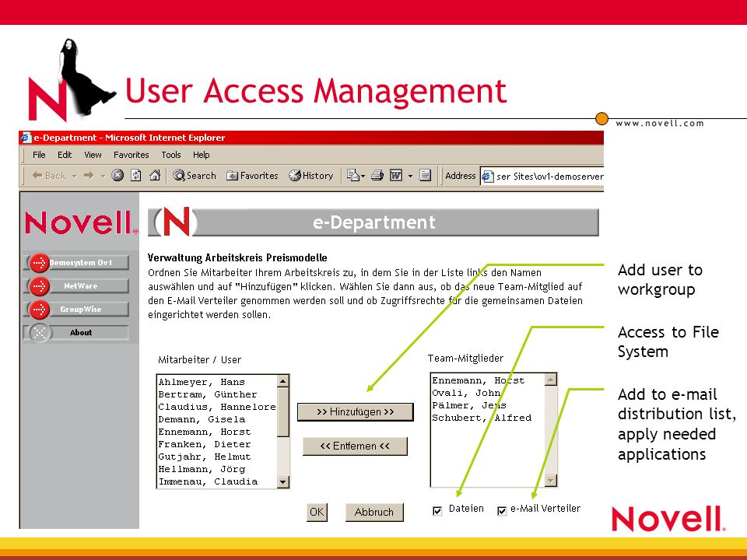Open the View menu
Viewport: 747px width, 560px height.
tap(93, 155)
